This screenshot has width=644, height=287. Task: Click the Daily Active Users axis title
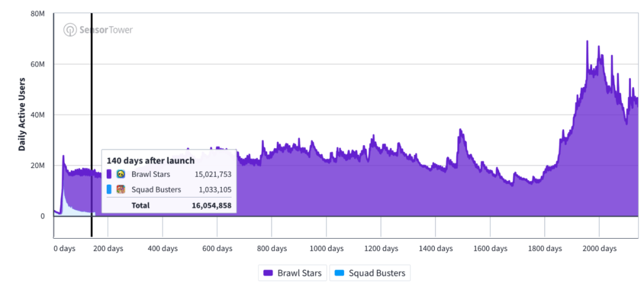[x=21, y=114]
